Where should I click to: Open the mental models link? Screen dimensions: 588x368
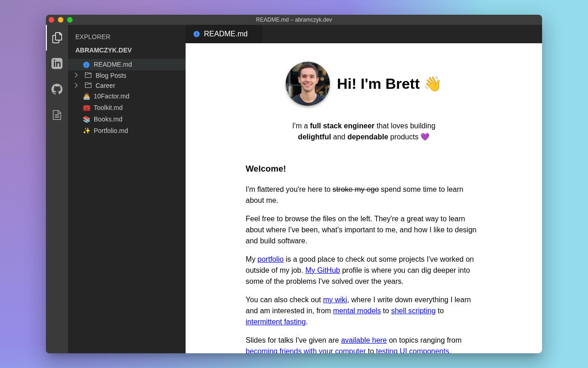pyautogui.click(x=357, y=310)
